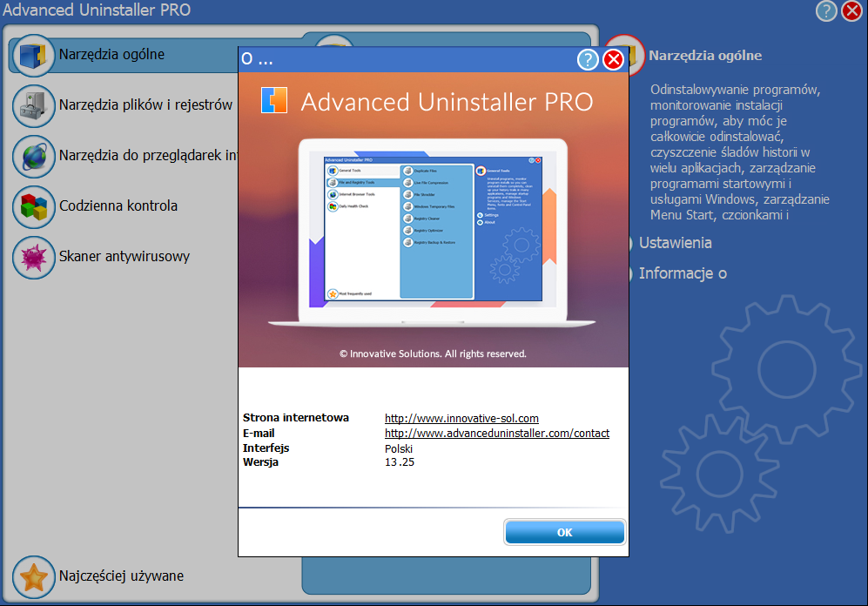Viewport: 868px width, 606px height.
Task: Click the Narzędzia ogólne heading in right panel
Action: click(x=705, y=56)
